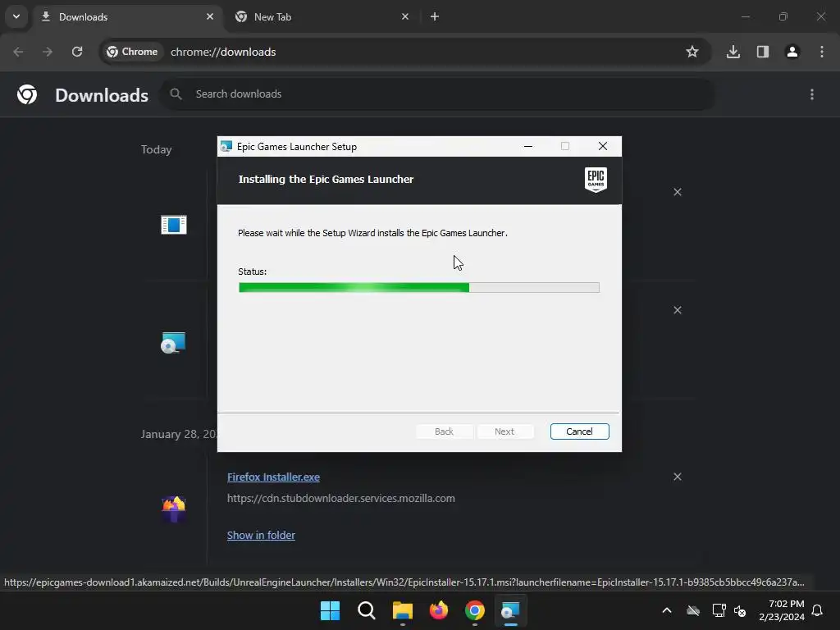
Task: Click the Chrome taskbar icon
Action: pos(475,610)
